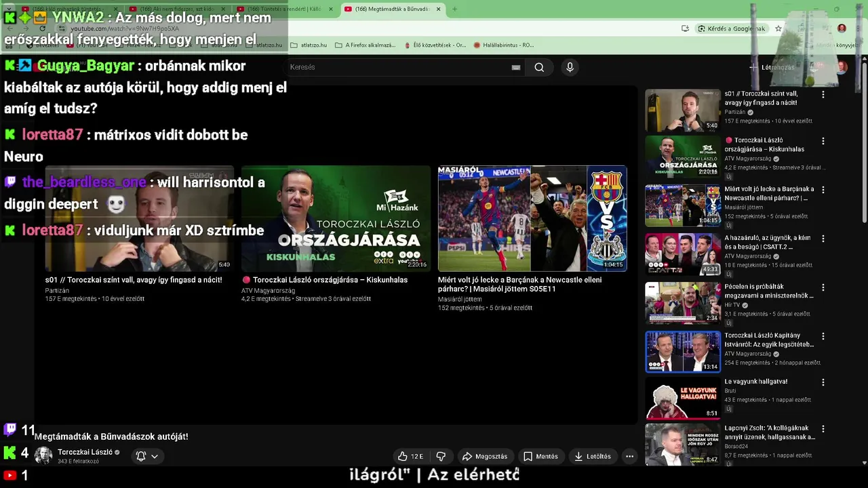Save video with Mentés button

(x=540, y=456)
